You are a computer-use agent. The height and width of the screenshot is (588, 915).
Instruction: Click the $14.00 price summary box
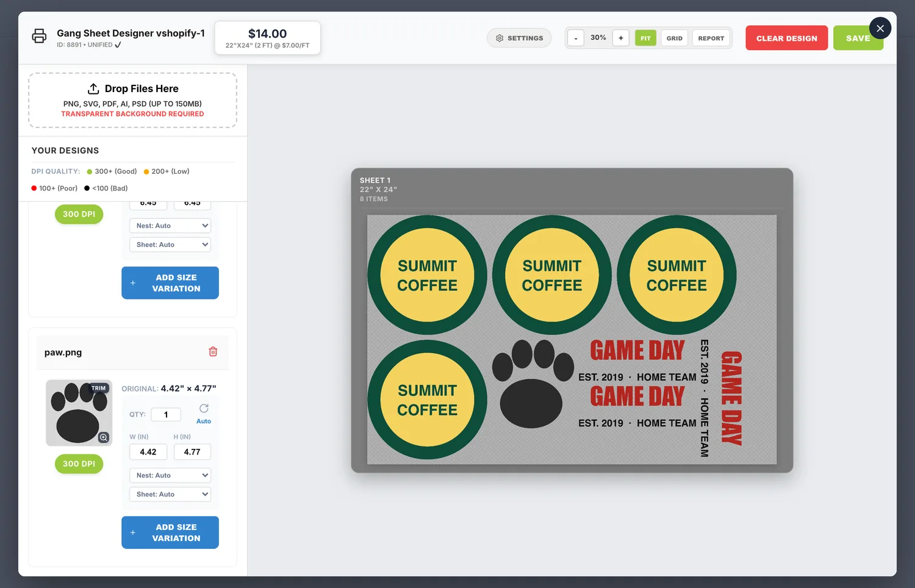tap(267, 38)
